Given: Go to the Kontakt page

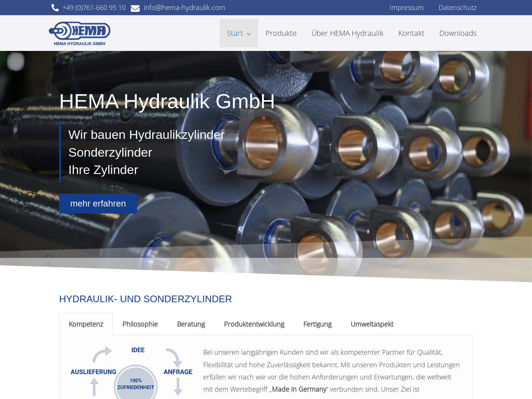Looking at the screenshot, I should point(411,33).
